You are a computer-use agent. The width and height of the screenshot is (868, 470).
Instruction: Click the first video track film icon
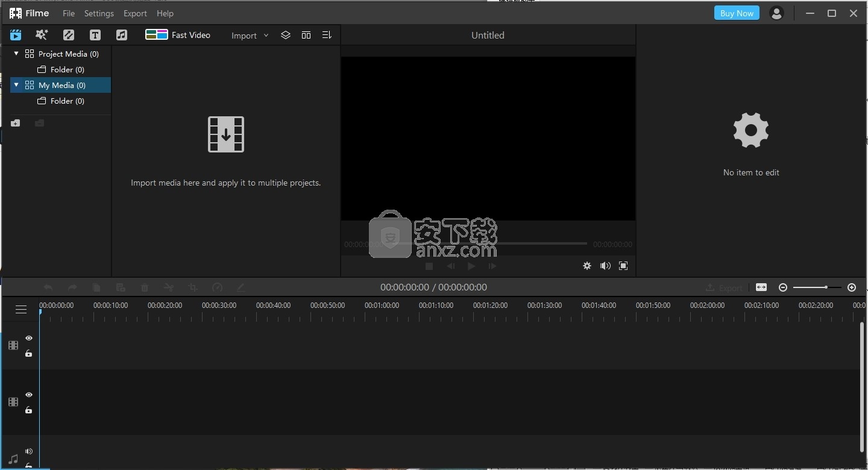13,345
